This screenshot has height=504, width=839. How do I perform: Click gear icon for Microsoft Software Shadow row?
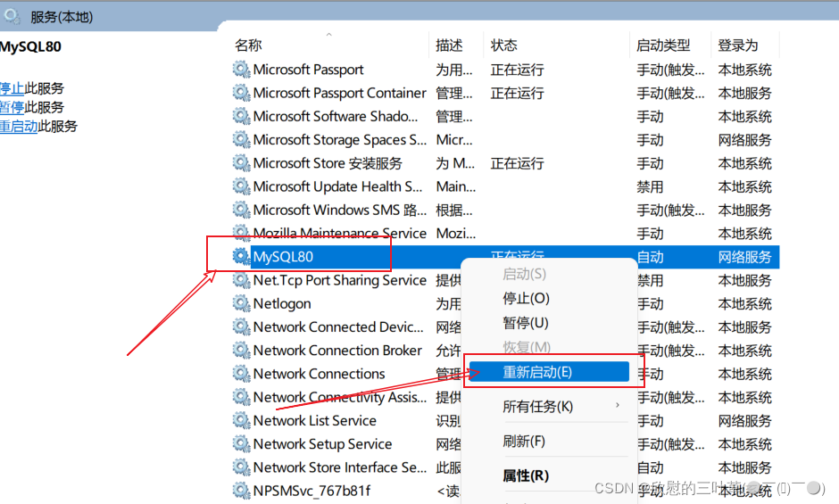[x=241, y=116]
